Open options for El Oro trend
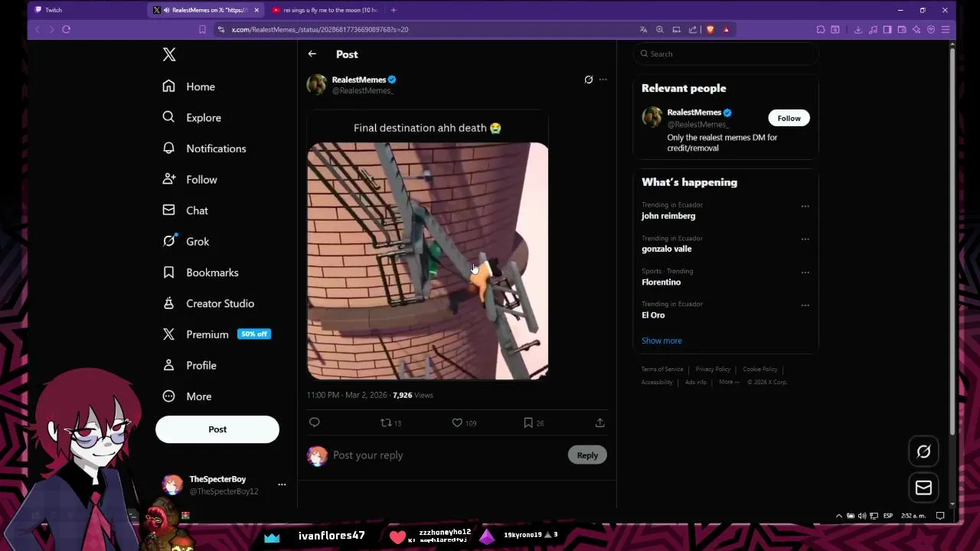The image size is (980, 551). click(x=805, y=305)
